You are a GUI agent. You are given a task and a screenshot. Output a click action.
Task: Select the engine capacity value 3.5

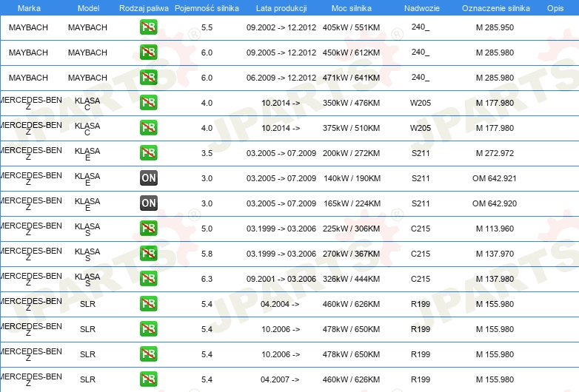point(207,153)
